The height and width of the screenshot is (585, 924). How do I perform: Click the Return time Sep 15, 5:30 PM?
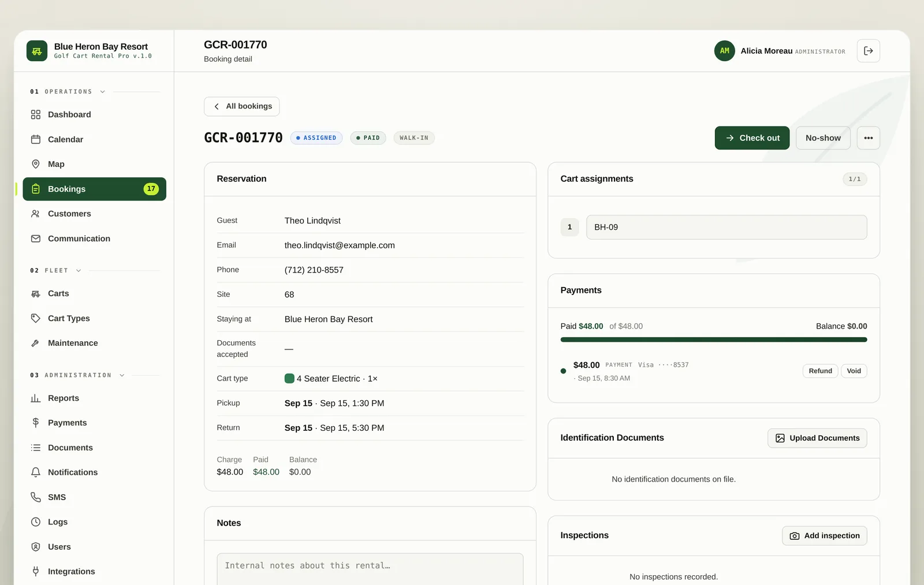pos(352,428)
